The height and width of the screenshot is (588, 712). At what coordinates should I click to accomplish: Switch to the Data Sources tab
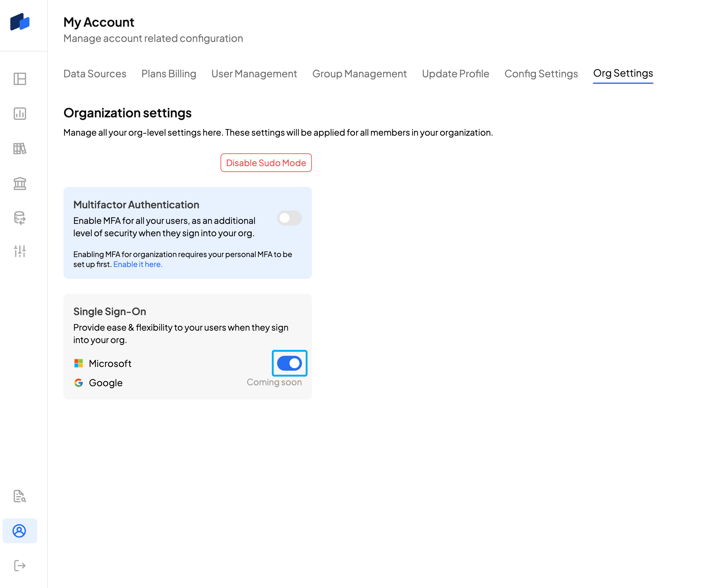94,74
